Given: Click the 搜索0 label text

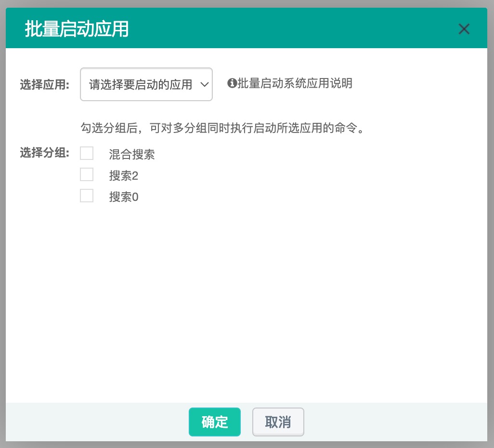Looking at the screenshot, I should [124, 197].
